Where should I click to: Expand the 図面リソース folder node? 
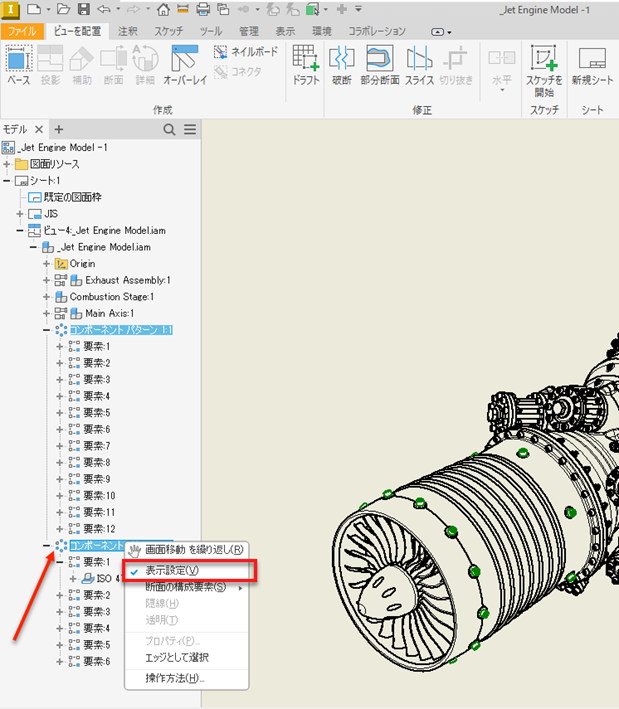(7, 164)
